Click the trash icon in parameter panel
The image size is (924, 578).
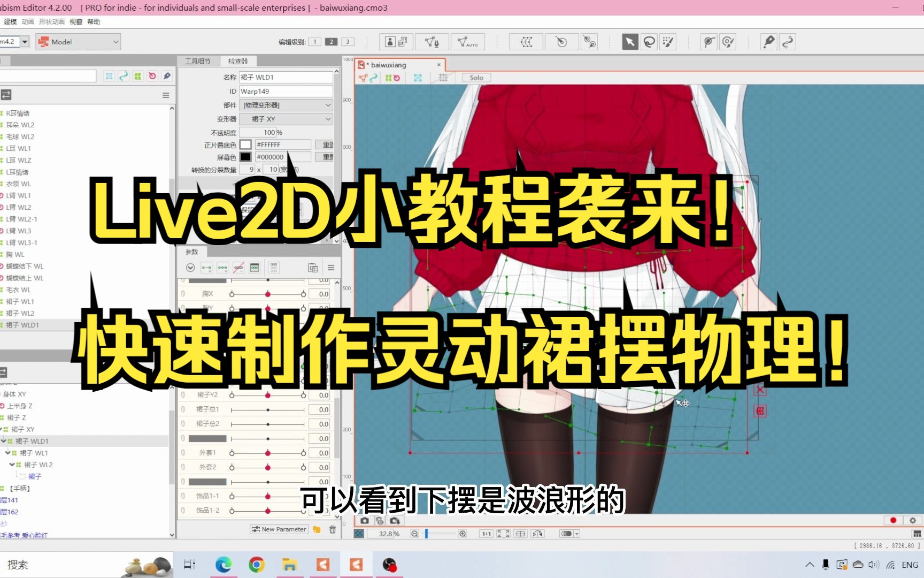tap(332, 529)
